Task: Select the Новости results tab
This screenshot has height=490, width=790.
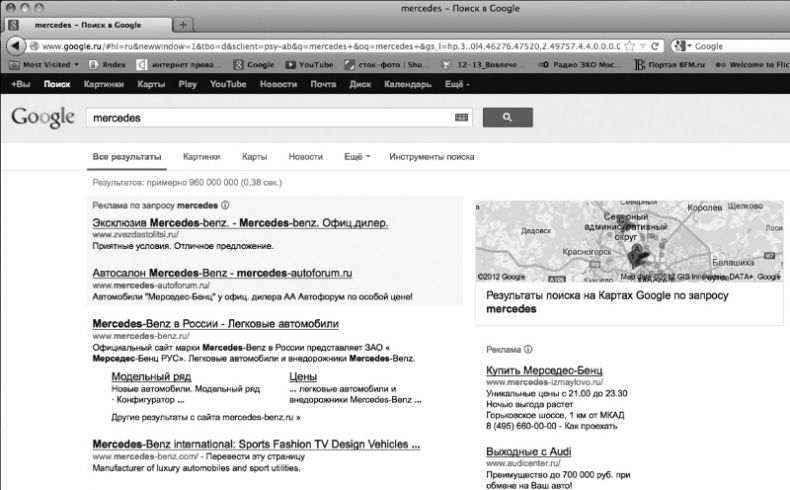Action: pos(305,157)
